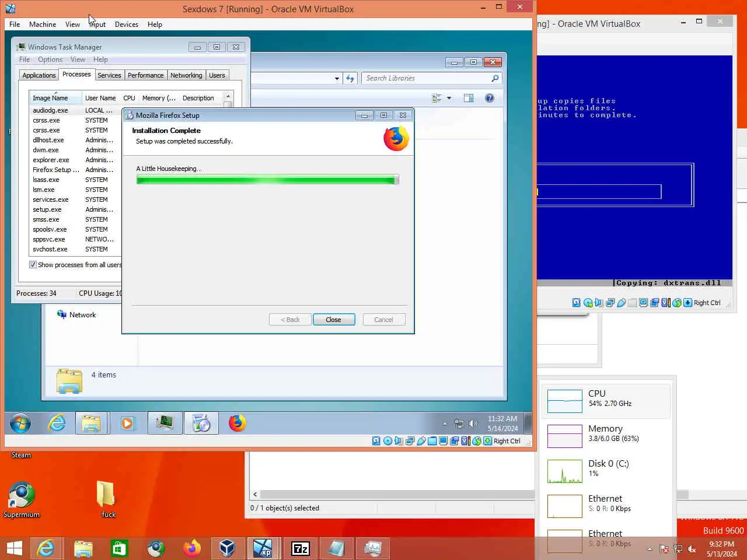Click USB plug icon in Sexdows 7 status bar
The width and height of the screenshot is (747, 560).
click(x=421, y=441)
